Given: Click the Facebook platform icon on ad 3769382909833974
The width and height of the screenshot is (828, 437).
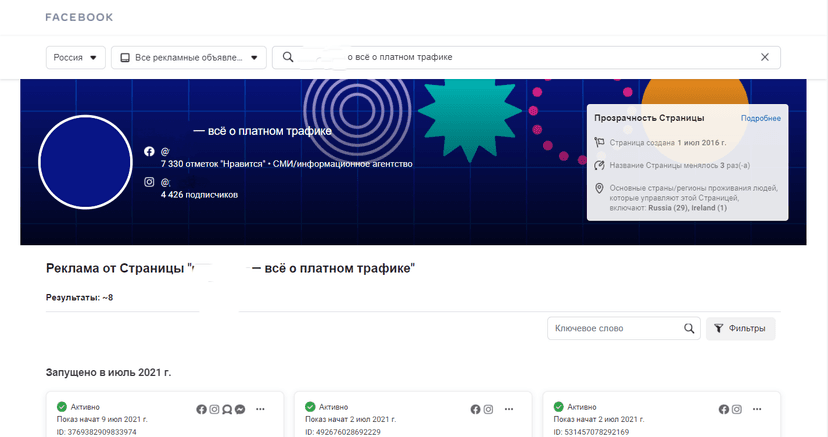Looking at the screenshot, I should [201, 409].
